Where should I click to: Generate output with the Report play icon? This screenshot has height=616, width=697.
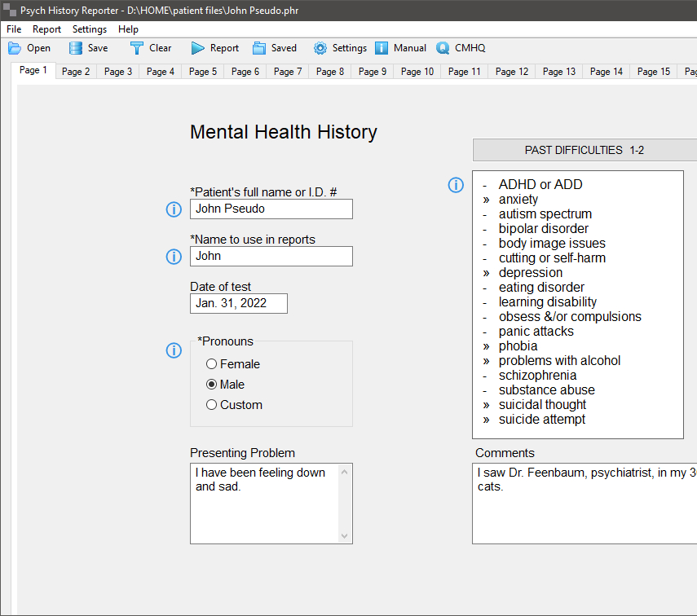click(198, 48)
